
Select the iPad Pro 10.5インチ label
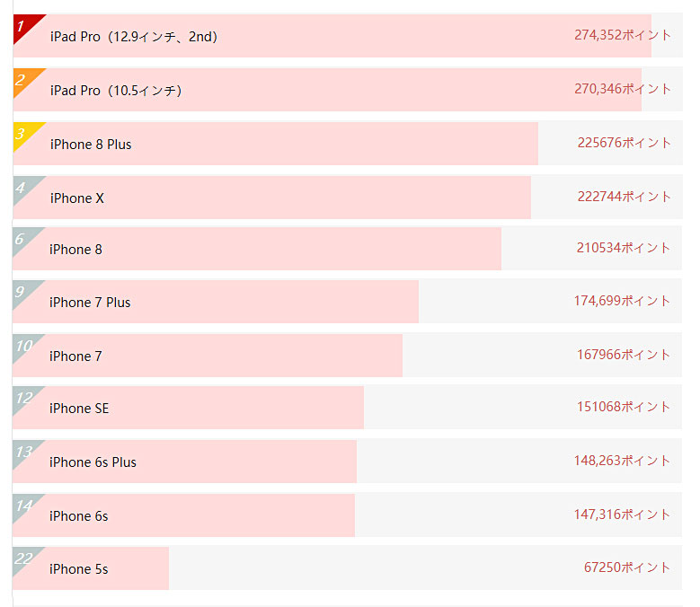coord(116,91)
